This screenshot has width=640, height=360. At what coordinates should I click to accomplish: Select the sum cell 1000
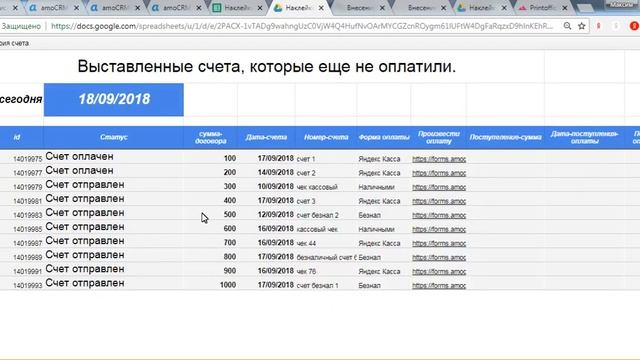click(x=228, y=285)
